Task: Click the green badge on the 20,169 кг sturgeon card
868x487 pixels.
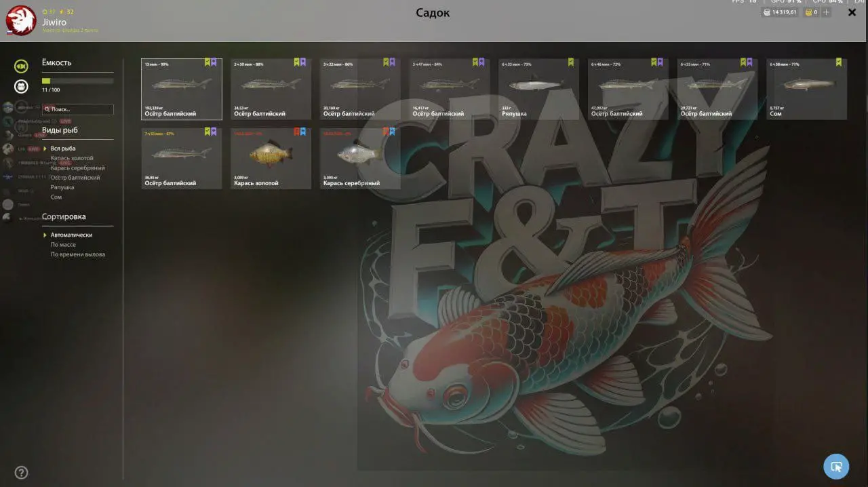Action: 387,62
